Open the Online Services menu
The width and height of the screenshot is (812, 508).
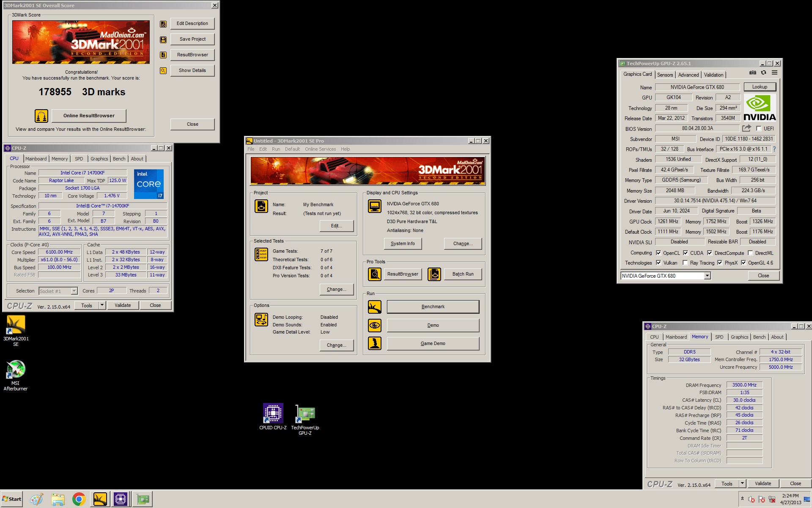(x=320, y=149)
